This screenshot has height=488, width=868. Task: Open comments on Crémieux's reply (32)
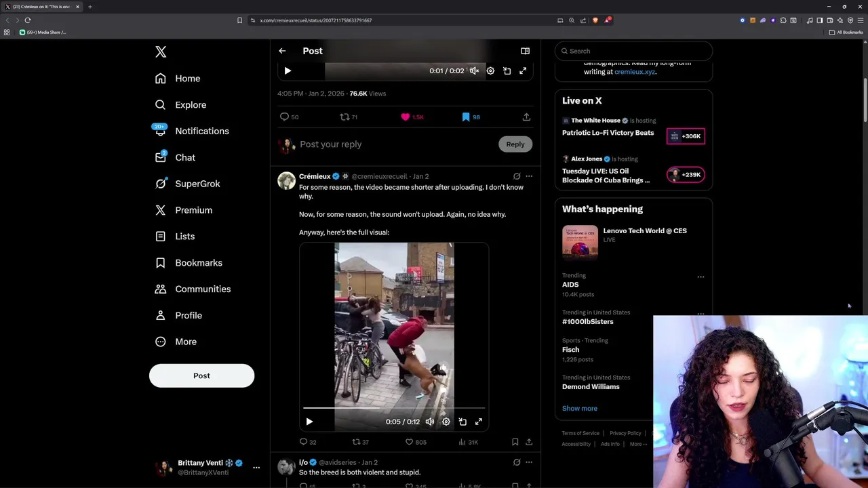pos(308,442)
